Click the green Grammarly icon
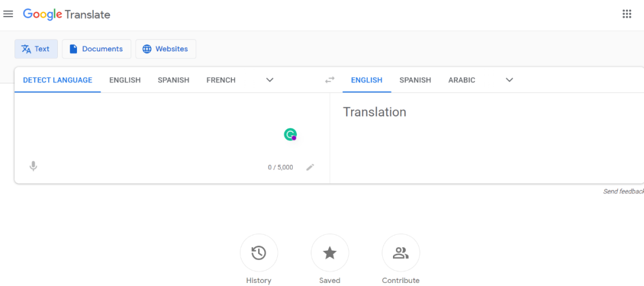 pyautogui.click(x=290, y=135)
